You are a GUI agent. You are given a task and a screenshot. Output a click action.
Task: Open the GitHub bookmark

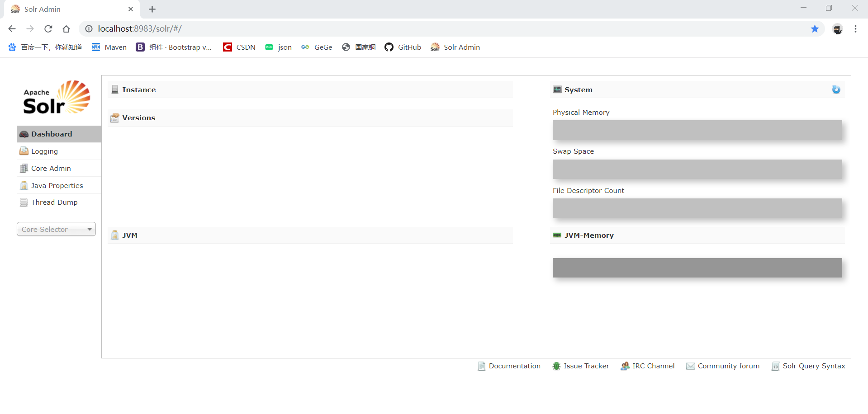click(403, 47)
